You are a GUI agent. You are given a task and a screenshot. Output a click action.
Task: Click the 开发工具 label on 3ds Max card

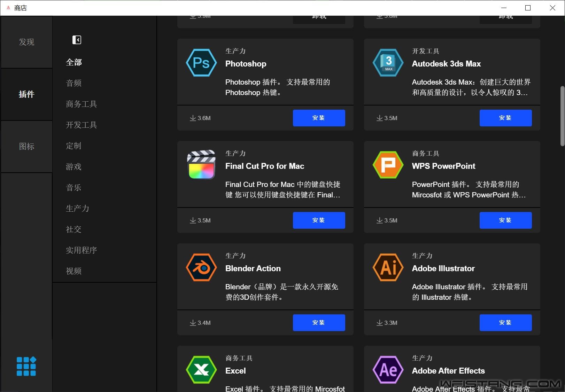tap(426, 51)
